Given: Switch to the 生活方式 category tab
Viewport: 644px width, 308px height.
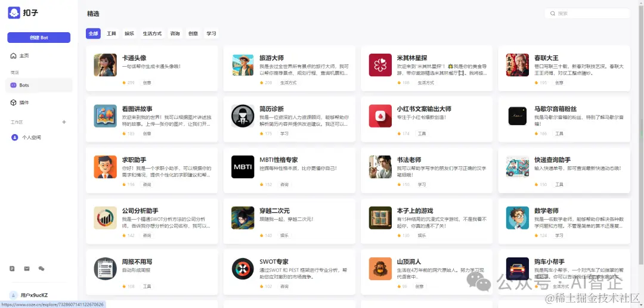Looking at the screenshot, I should coord(152,33).
